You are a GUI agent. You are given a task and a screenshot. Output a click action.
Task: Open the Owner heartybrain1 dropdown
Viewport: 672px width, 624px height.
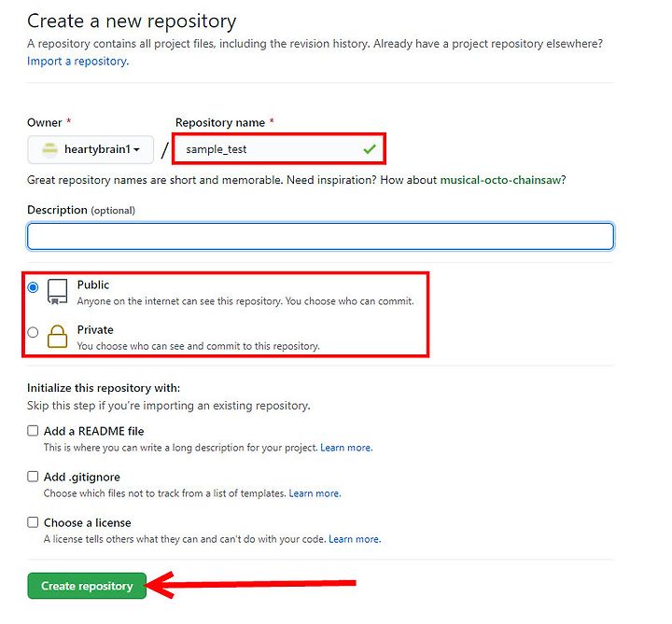point(91,149)
